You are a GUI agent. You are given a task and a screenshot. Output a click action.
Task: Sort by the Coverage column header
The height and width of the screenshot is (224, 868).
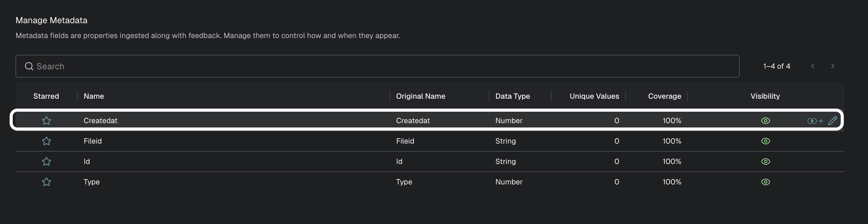664,96
